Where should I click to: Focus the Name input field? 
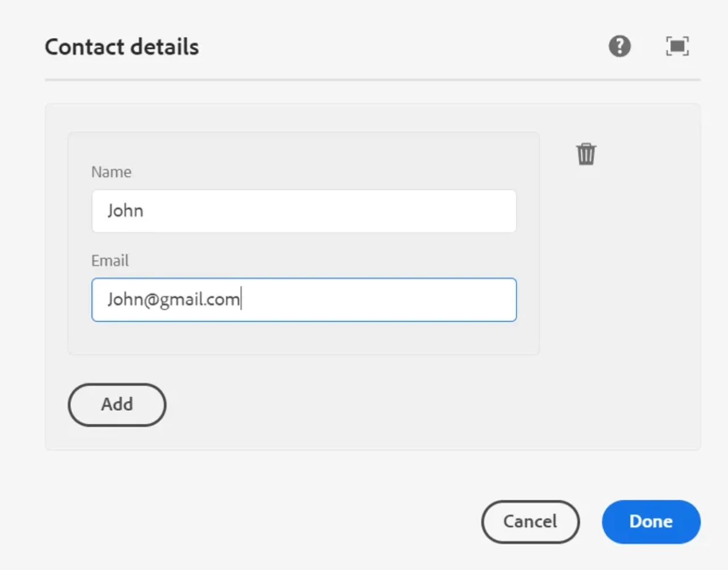[304, 211]
